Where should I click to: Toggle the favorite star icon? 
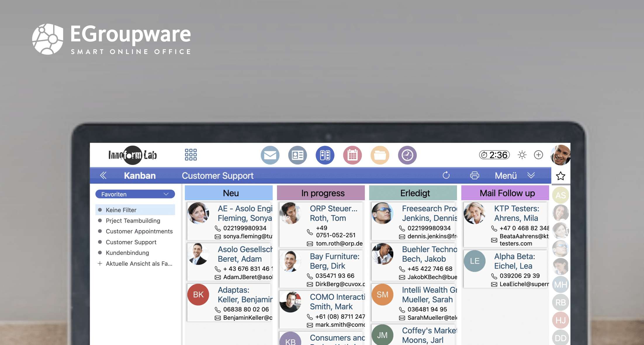tap(560, 176)
